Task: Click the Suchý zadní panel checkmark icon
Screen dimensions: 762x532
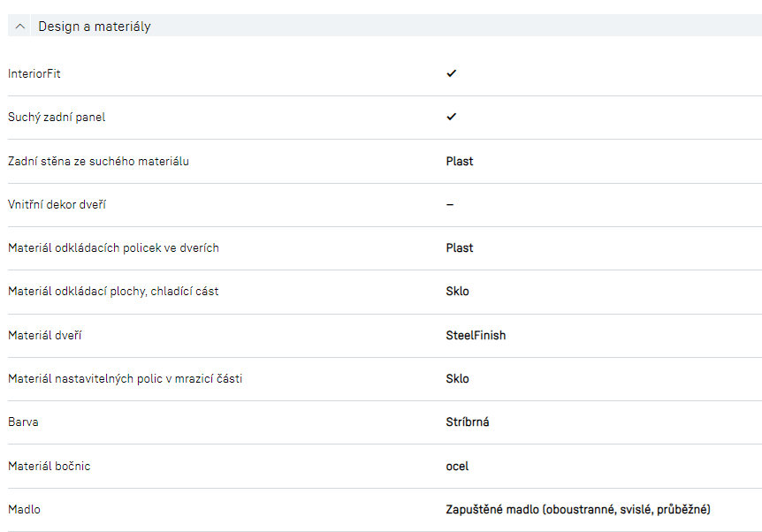Action: (451, 117)
